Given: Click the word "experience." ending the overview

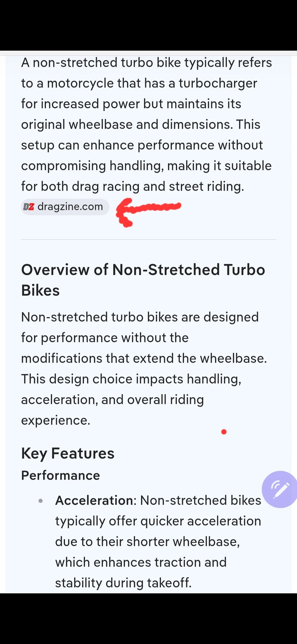Looking at the screenshot, I should [x=56, y=420].
